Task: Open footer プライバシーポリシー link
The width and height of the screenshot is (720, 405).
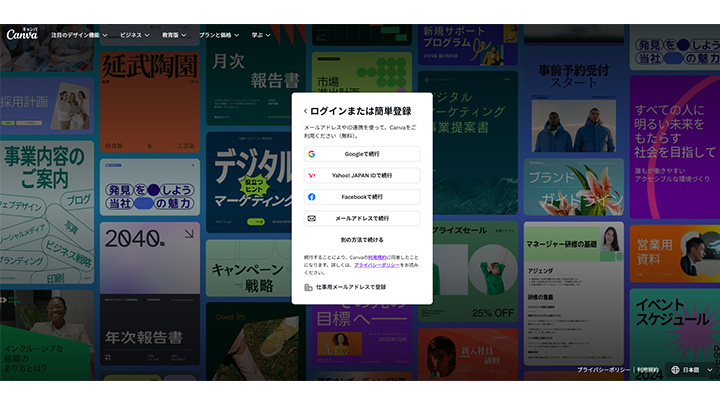Action: [603, 370]
